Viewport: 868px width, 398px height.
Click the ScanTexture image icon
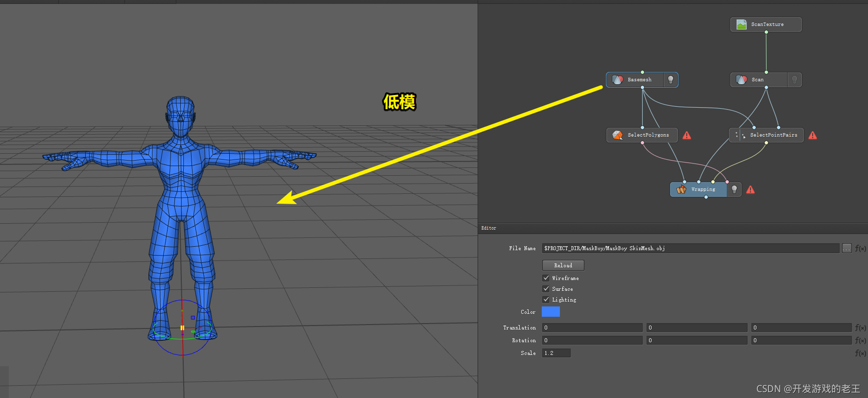(742, 24)
